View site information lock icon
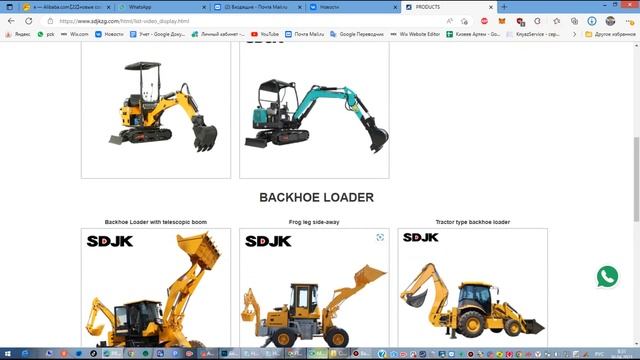The image size is (640, 360). (x=50, y=21)
